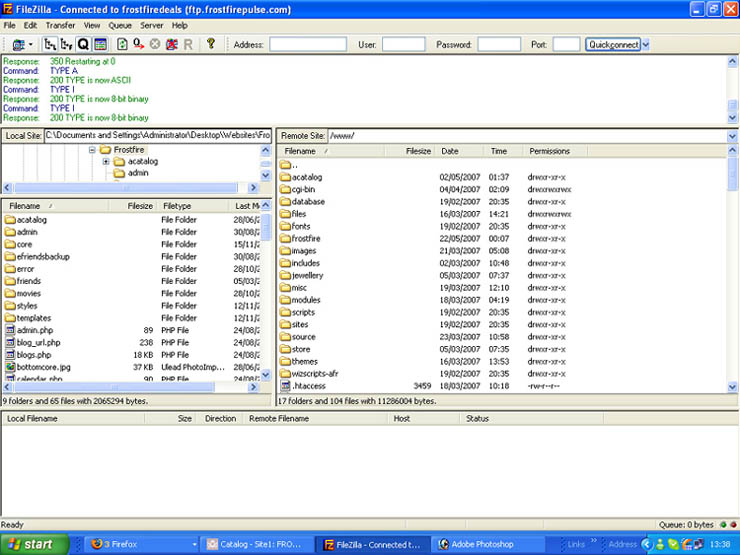Select the jewellery remote folder icon
Image resolution: width=740 pixels, height=555 pixels.
[285, 275]
